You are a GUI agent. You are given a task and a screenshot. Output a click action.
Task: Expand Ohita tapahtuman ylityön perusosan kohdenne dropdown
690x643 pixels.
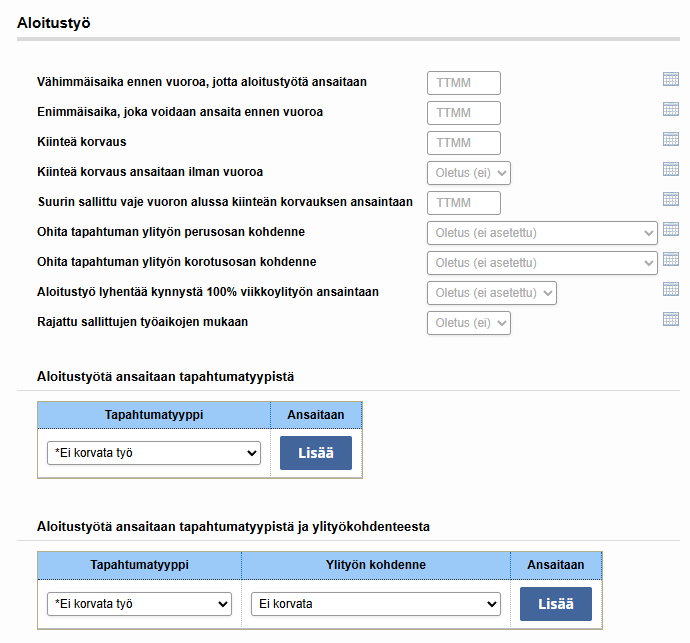(x=542, y=233)
